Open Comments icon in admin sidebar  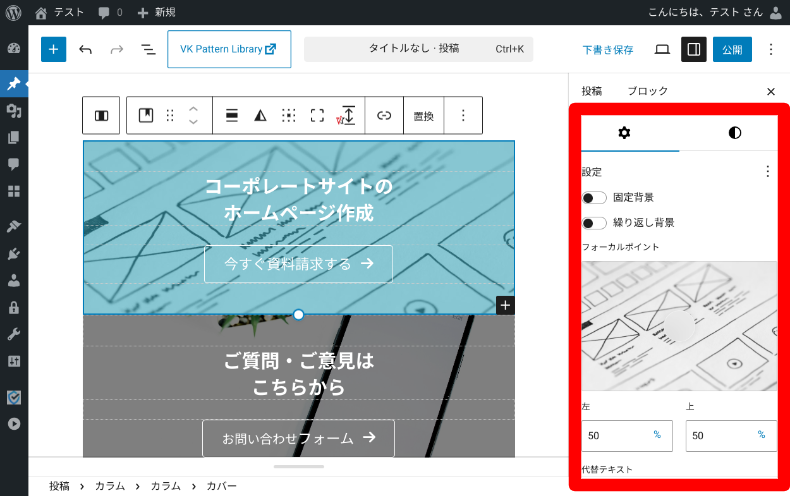pos(14,164)
